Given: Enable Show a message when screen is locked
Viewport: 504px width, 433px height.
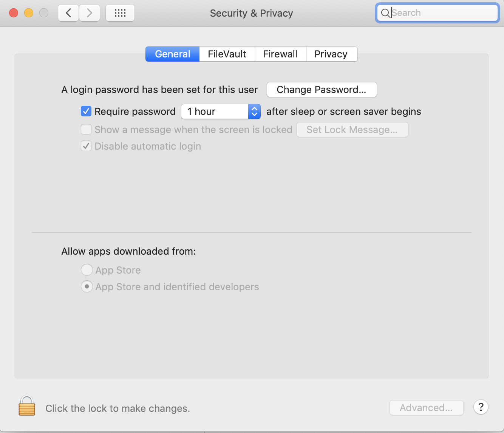Looking at the screenshot, I should coord(86,129).
